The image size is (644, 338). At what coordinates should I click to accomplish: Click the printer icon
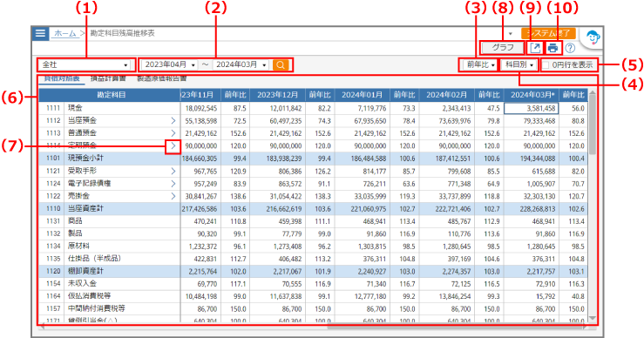[x=552, y=48]
